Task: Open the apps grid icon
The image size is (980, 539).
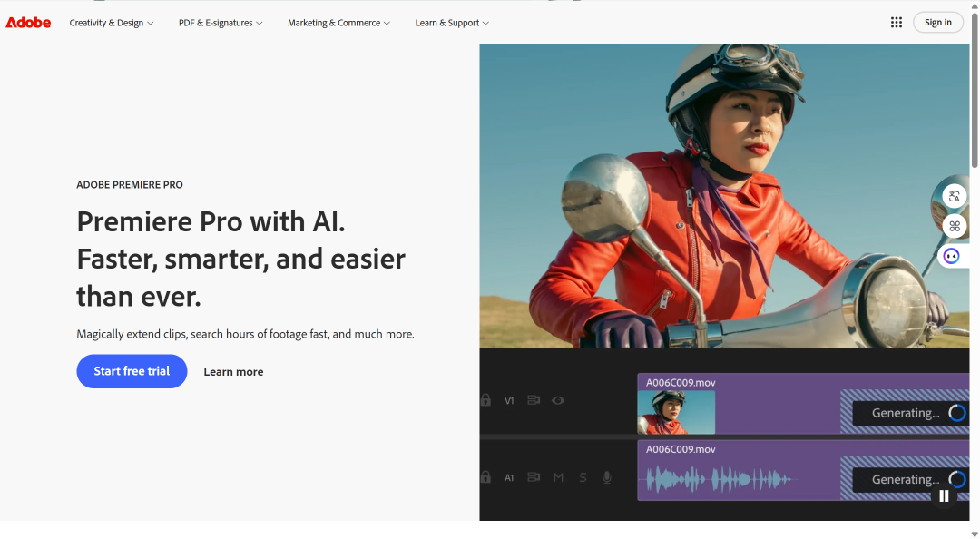Action: pos(897,23)
